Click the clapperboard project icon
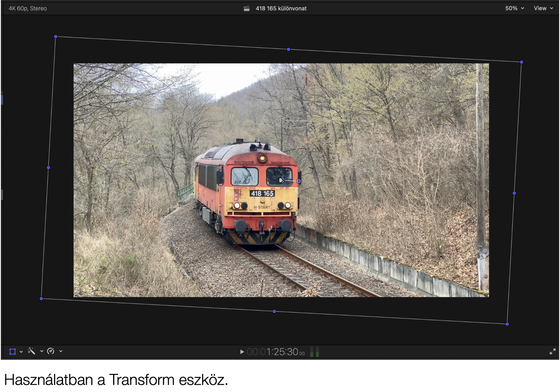Viewport: 560px width, 392px height. click(x=247, y=8)
